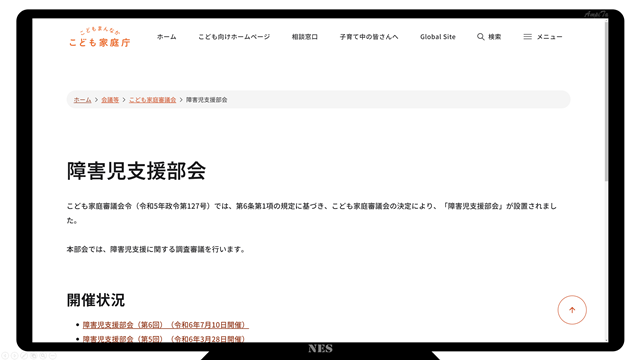
Task: Click 会議等 breadcrumb link
Action: click(x=110, y=100)
